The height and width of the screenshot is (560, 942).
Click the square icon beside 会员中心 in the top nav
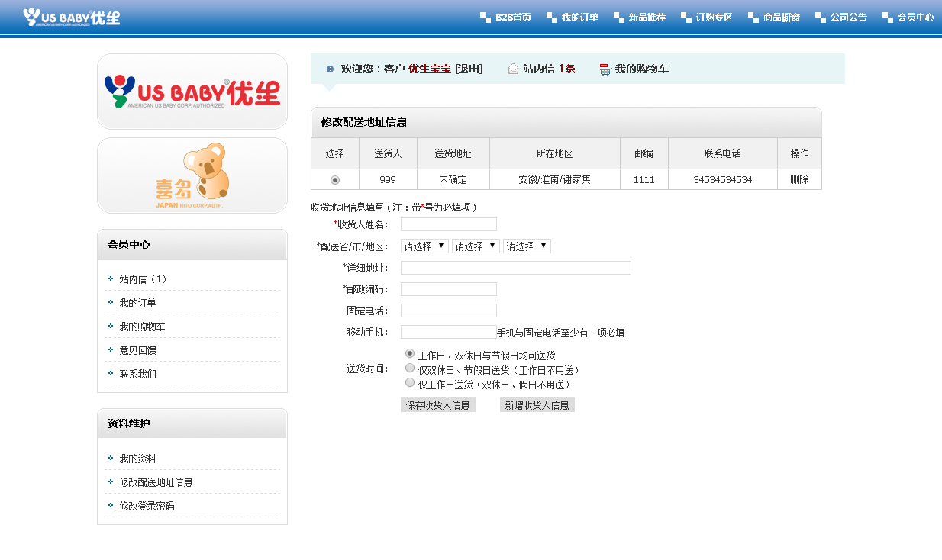click(887, 18)
